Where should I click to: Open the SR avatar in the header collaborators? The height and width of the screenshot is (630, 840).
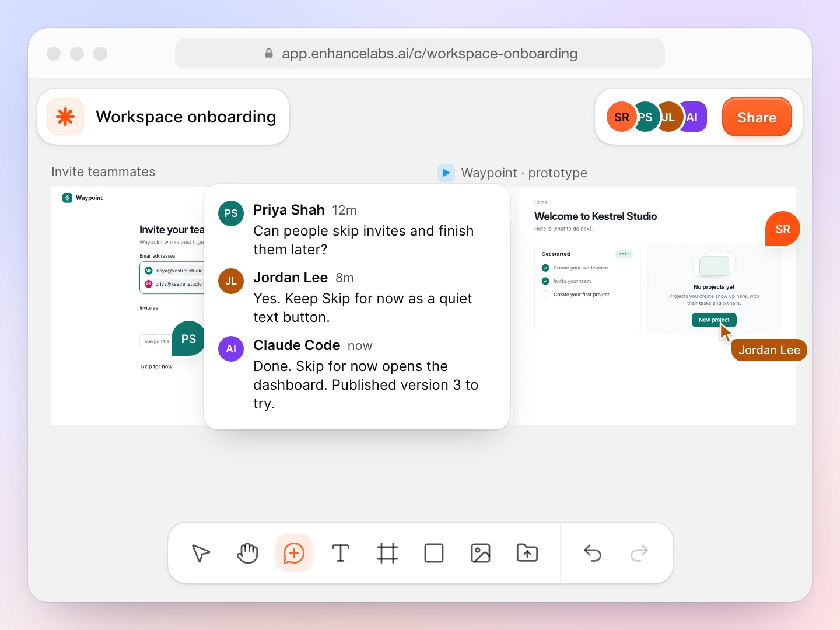(620, 117)
